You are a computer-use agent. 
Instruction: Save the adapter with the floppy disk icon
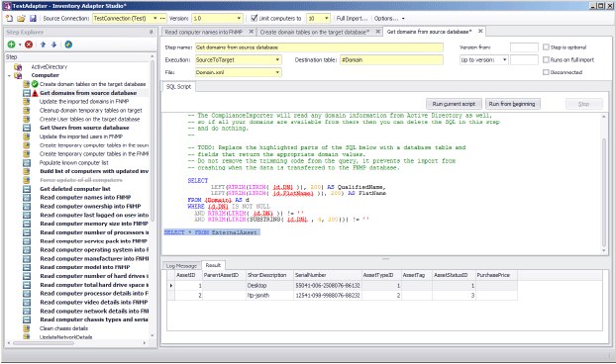(33, 19)
